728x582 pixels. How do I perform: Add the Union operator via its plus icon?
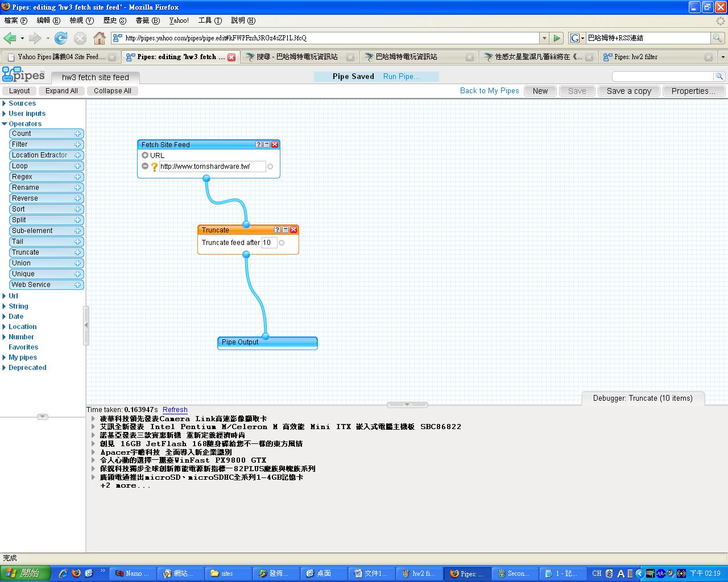coord(77,263)
